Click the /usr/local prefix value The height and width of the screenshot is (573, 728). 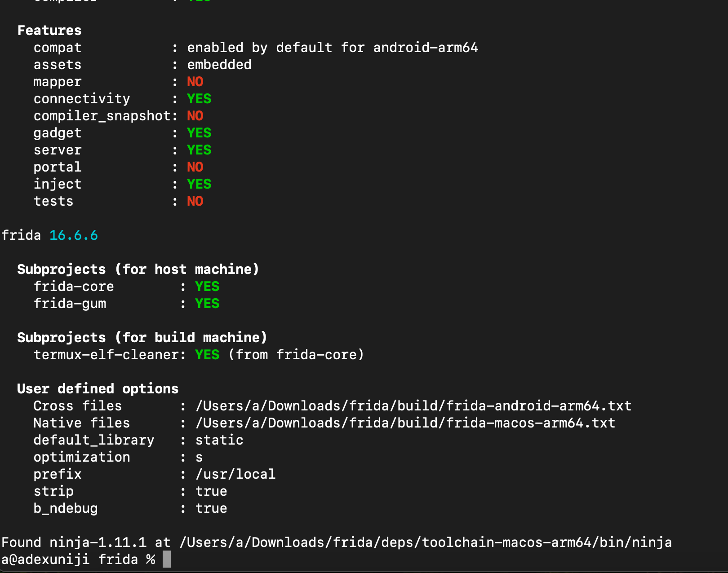pos(235,474)
